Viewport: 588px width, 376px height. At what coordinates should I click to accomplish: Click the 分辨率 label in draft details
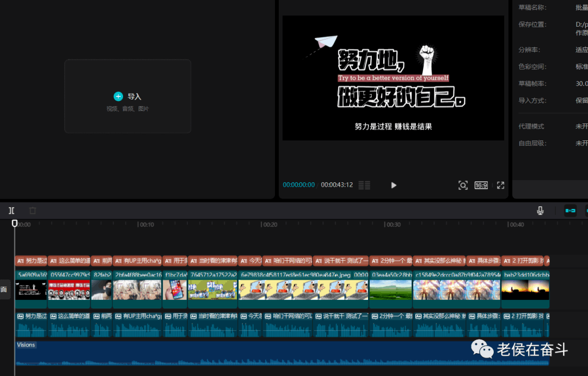[529, 50]
